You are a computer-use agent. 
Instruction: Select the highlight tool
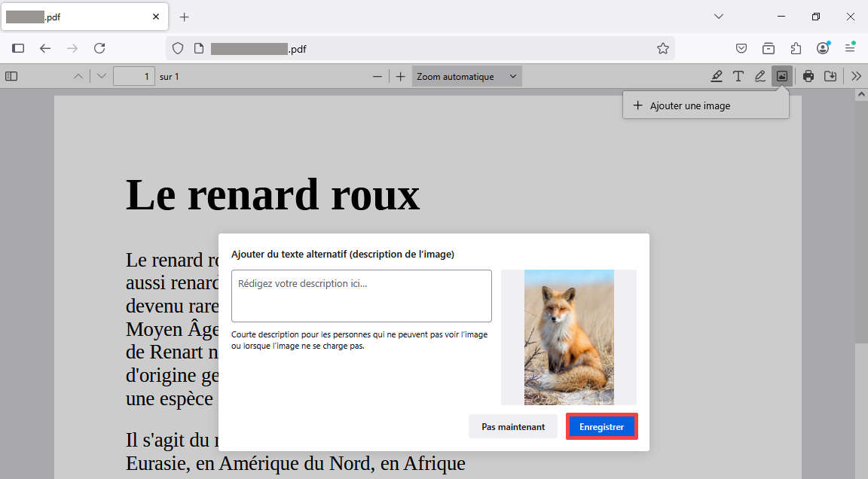[x=716, y=75]
